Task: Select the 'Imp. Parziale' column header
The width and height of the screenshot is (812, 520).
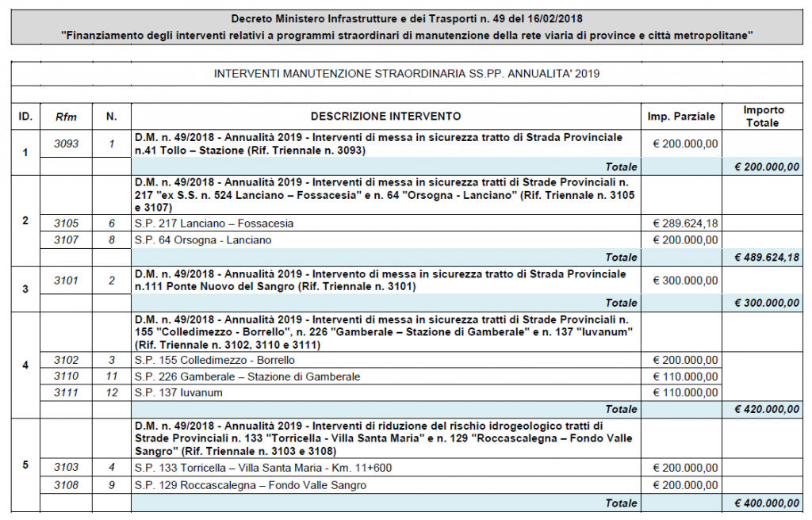Action: [x=681, y=117]
